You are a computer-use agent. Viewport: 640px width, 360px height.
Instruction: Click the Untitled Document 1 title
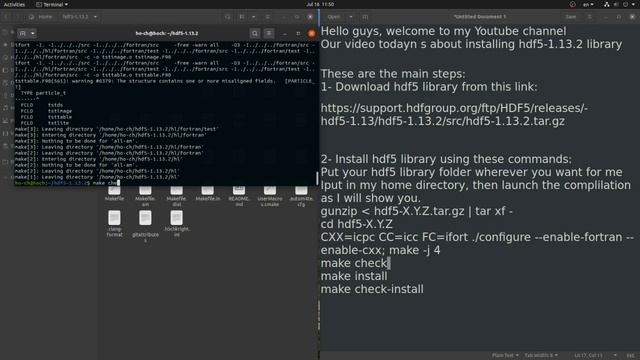pos(480,17)
